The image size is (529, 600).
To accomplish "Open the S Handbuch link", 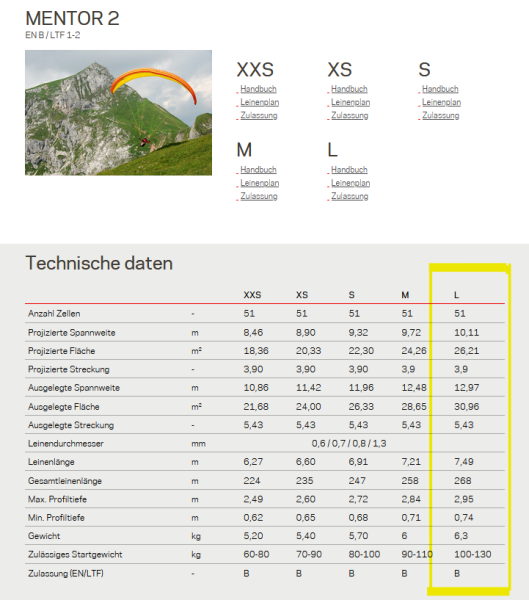I will [x=440, y=89].
